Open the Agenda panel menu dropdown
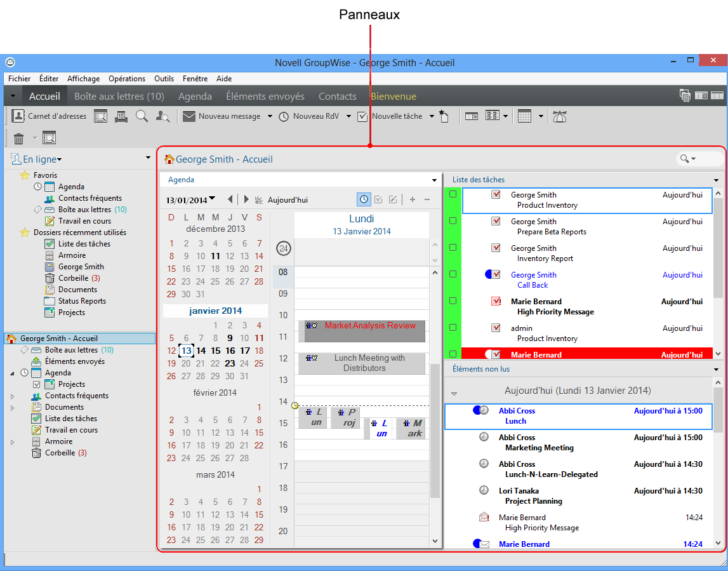This screenshot has height=571, width=728. [435, 180]
